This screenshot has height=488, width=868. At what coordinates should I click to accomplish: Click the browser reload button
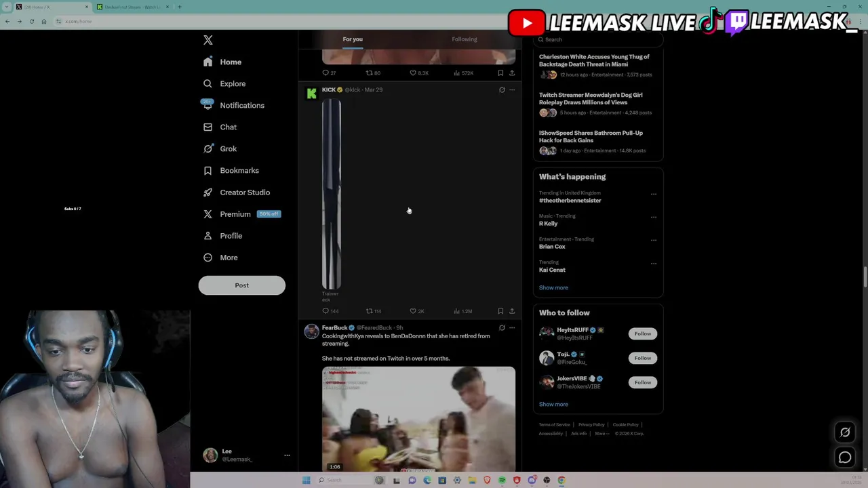tap(31, 22)
